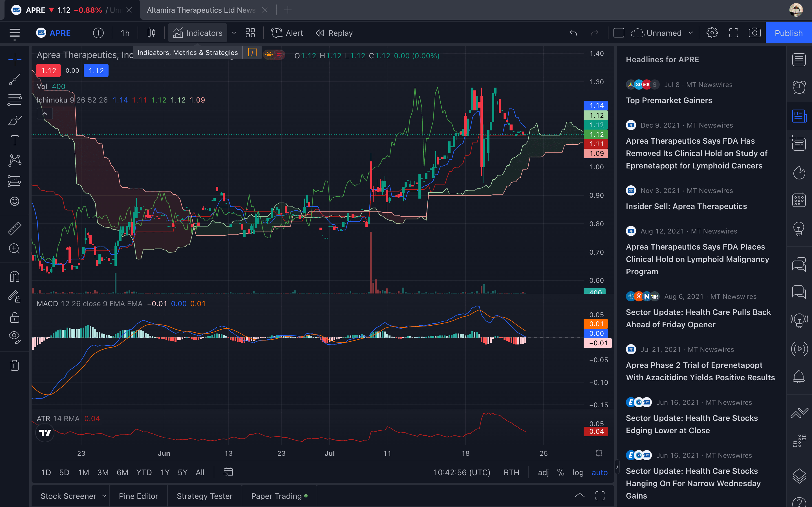
Task: Select the Text annotation tool
Action: [14, 141]
